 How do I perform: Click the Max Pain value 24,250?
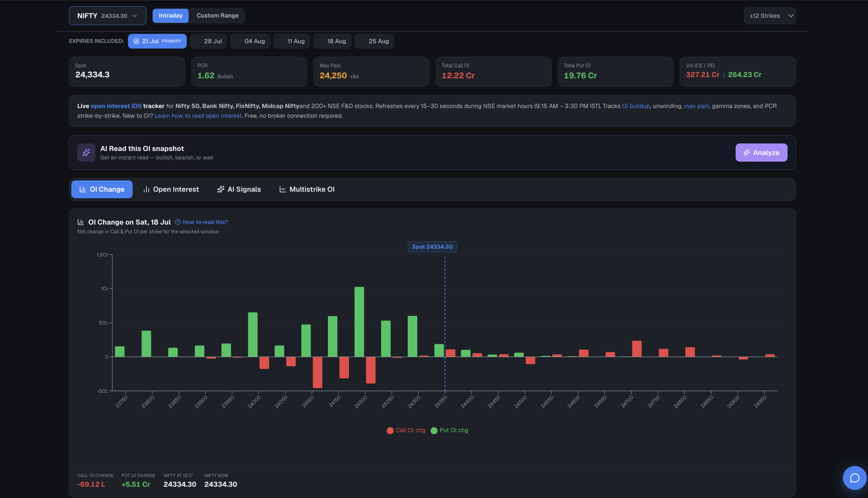click(333, 75)
